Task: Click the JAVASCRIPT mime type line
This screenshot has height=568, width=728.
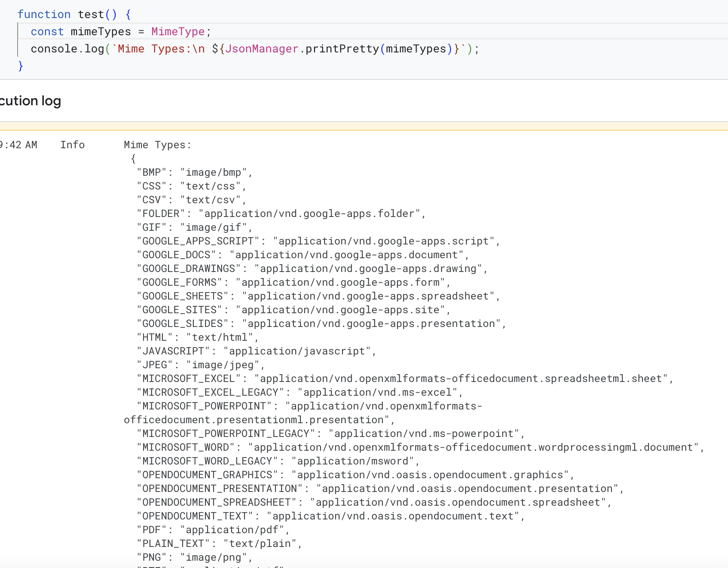Action: (256, 351)
